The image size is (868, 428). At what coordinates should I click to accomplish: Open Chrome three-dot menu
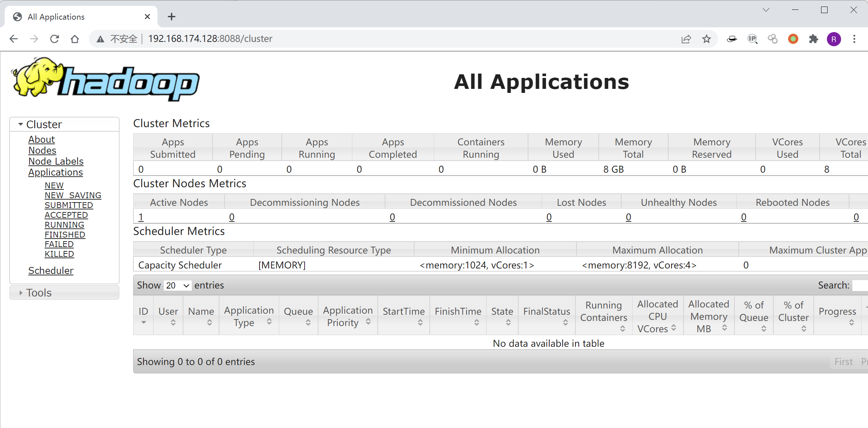click(x=854, y=39)
